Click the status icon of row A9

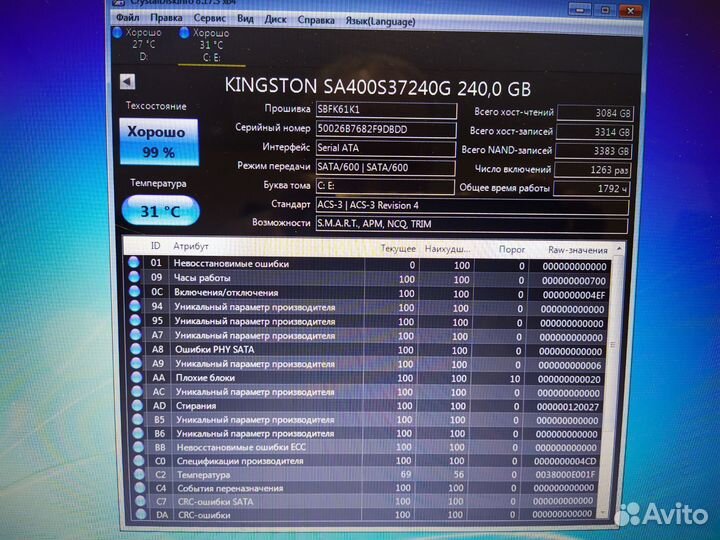pos(136,363)
